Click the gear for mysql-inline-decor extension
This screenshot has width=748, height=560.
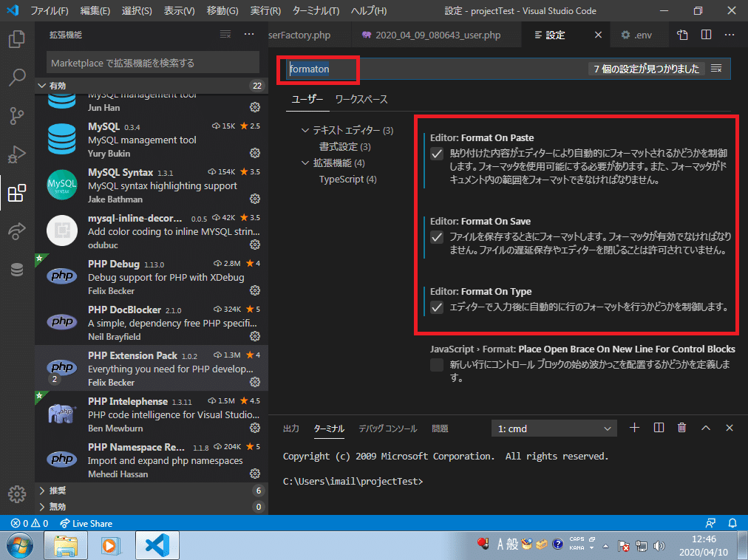click(x=255, y=245)
